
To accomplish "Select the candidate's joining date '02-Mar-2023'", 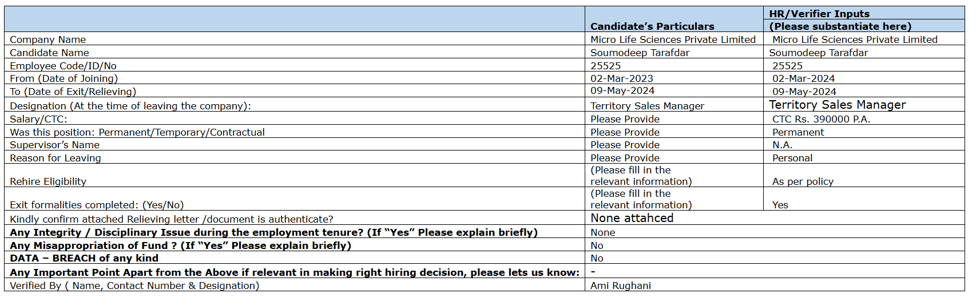I will pos(622,78).
